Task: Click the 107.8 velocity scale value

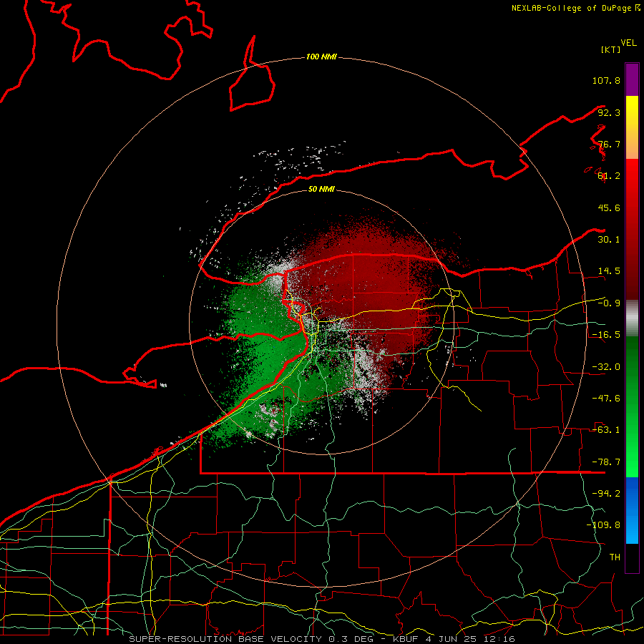Action: click(606, 80)
